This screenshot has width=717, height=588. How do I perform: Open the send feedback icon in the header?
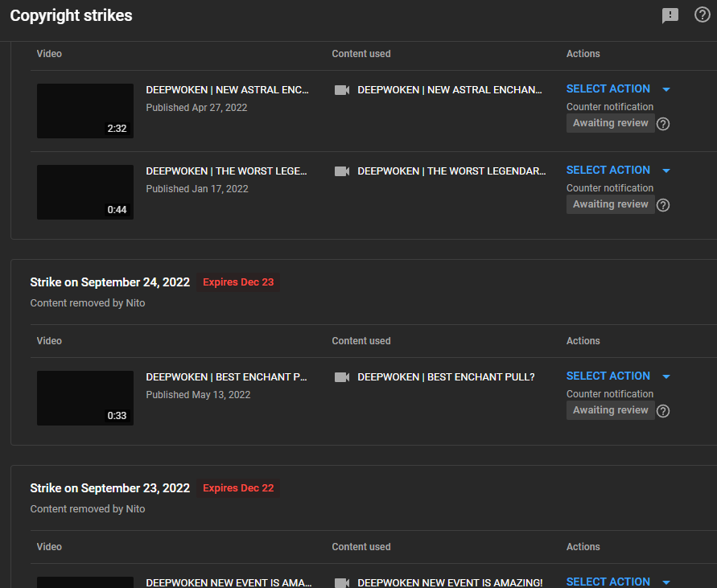(670, 15)
